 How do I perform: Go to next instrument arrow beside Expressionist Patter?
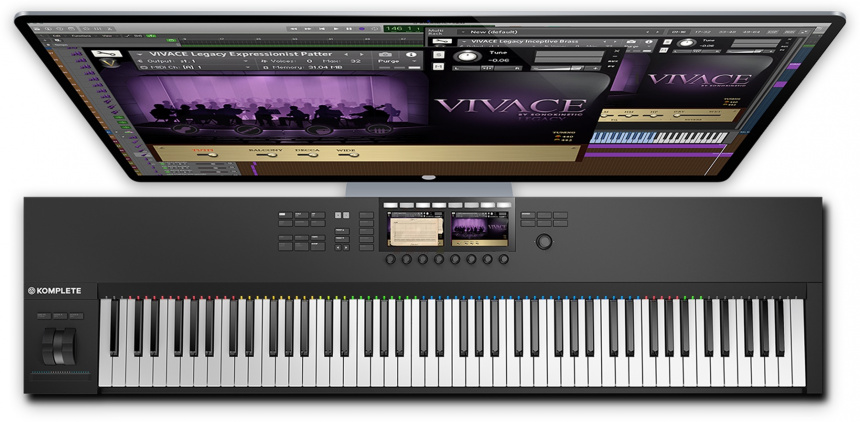pos(361,54)
